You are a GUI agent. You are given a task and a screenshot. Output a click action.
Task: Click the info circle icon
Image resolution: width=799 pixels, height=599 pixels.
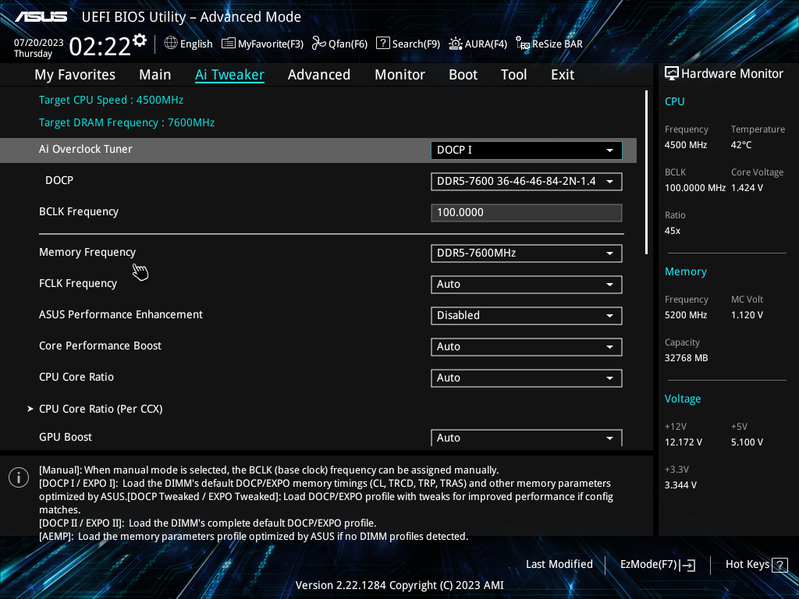[19, 477]
